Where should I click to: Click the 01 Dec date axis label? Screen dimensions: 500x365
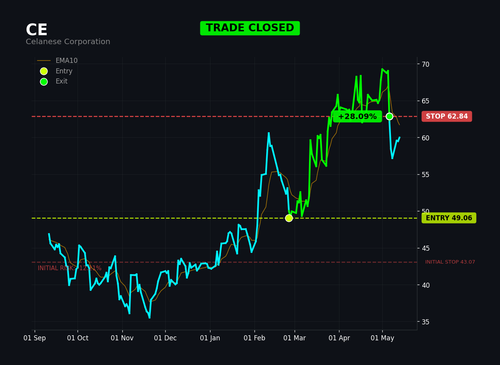point(165,338)
